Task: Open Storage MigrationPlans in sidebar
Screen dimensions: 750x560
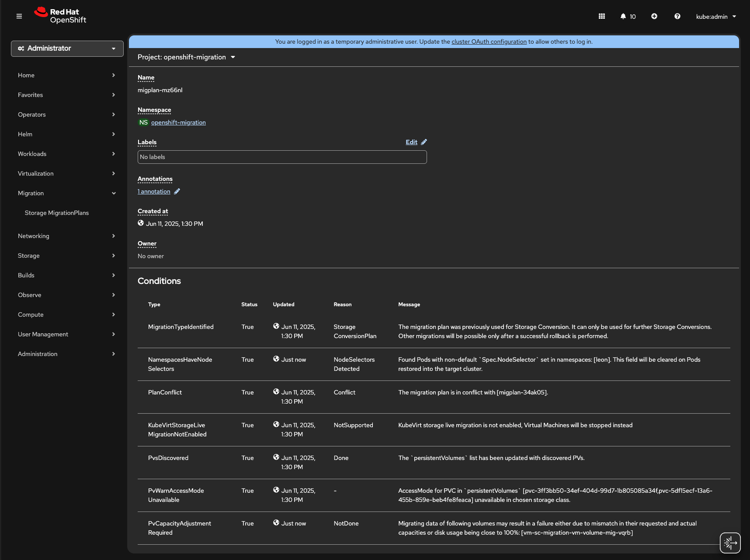Action: coord(57,213)
